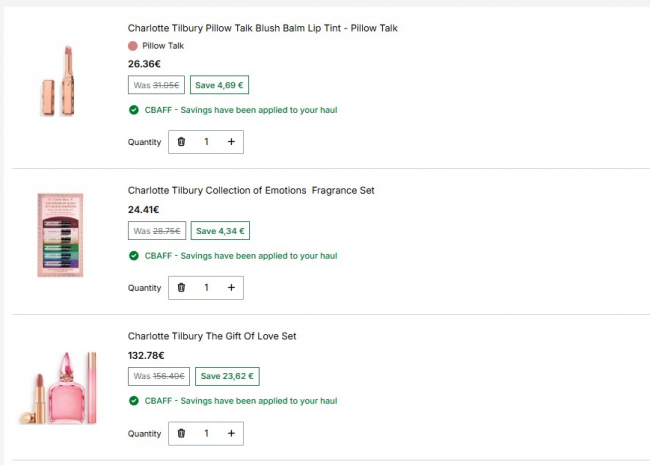Select the Pillow Talk shade color swatch
Image resolution: width=650 pixels, height=465 pixels.
click(x=133, y=46)
